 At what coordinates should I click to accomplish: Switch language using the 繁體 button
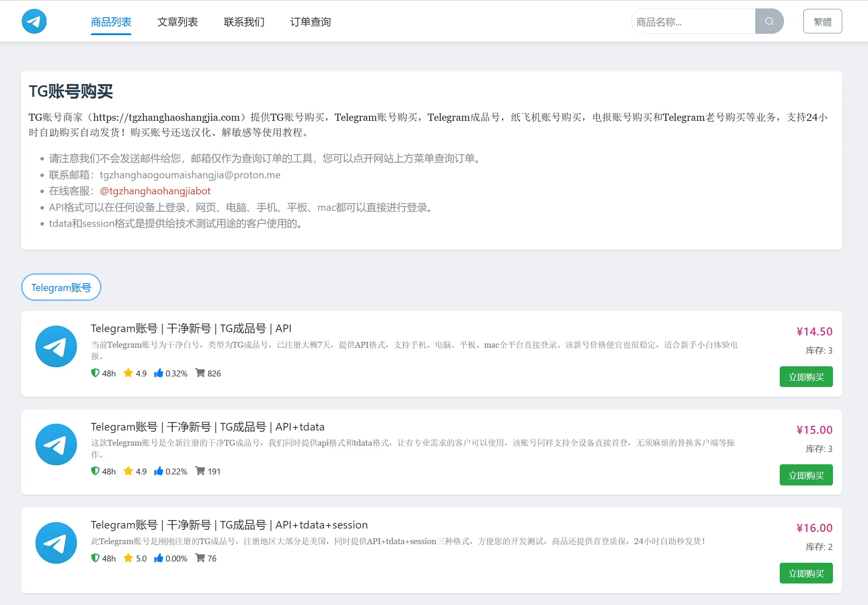click(x=822, y=21)
